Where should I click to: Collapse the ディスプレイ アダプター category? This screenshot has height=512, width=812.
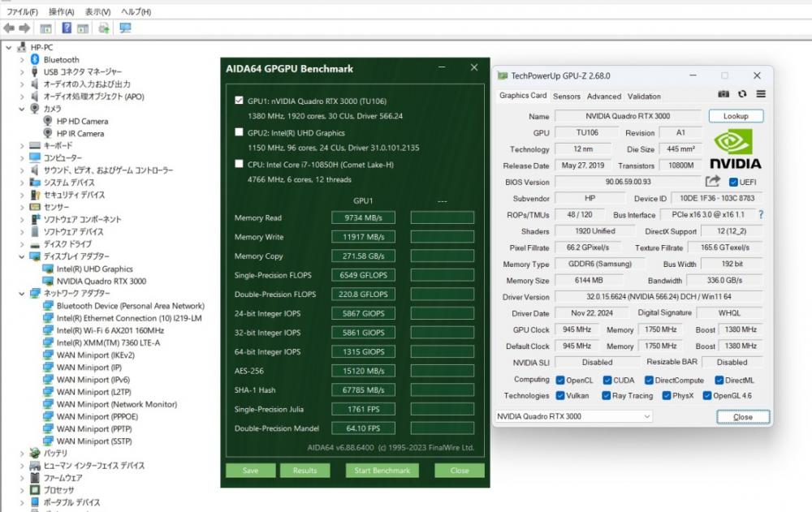coord(22,256)
